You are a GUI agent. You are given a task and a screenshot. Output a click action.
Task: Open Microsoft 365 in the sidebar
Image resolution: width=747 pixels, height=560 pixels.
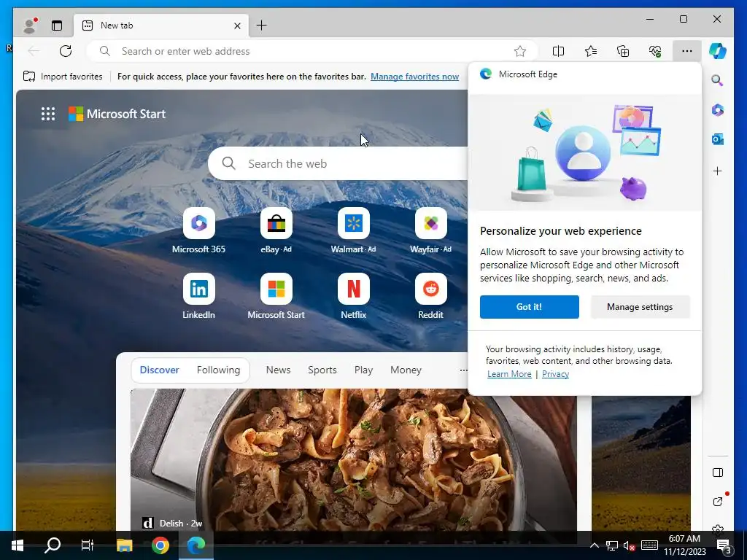pos(718,110)
